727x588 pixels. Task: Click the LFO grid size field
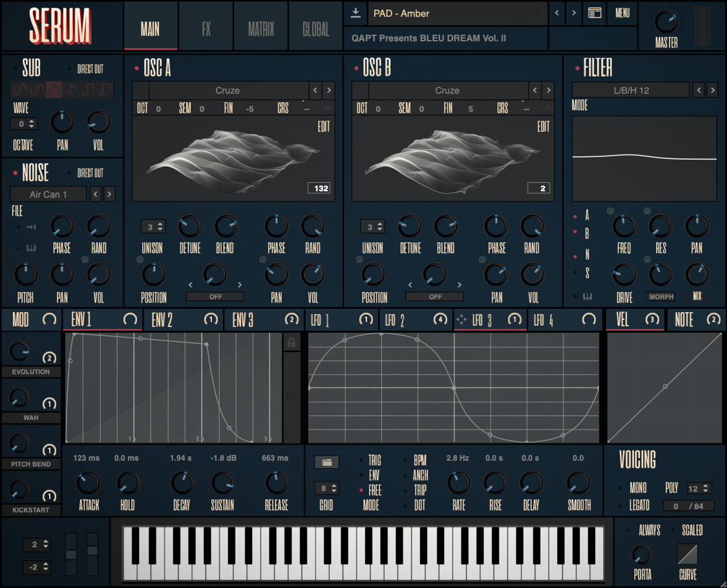click(x=327, y=488)
